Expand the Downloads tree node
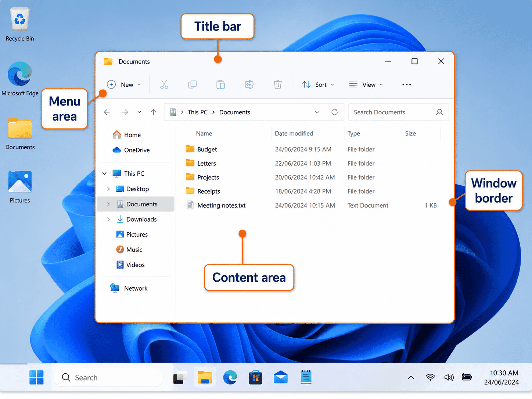 (x=108, y=219)
